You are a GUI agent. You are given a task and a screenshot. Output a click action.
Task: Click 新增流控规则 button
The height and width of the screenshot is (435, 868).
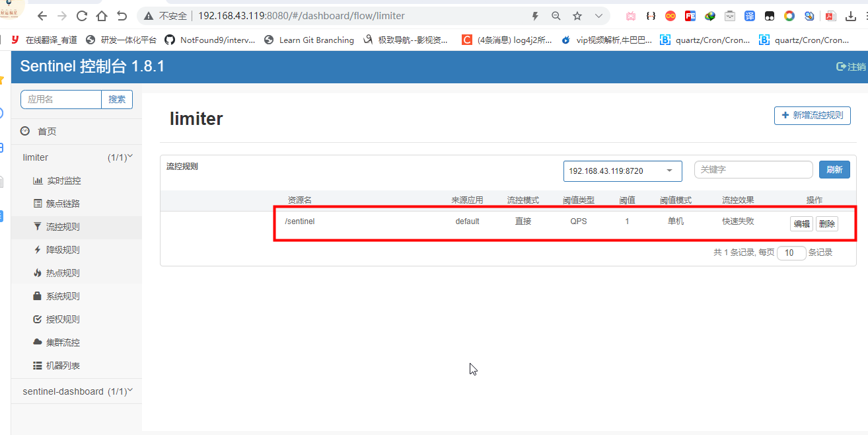pos(813,115)
